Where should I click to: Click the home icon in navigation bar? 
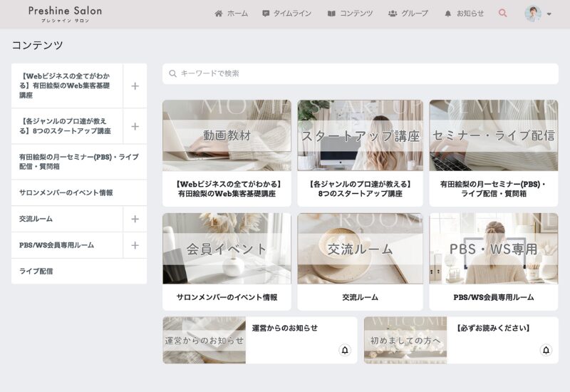(x=219, y=14)
